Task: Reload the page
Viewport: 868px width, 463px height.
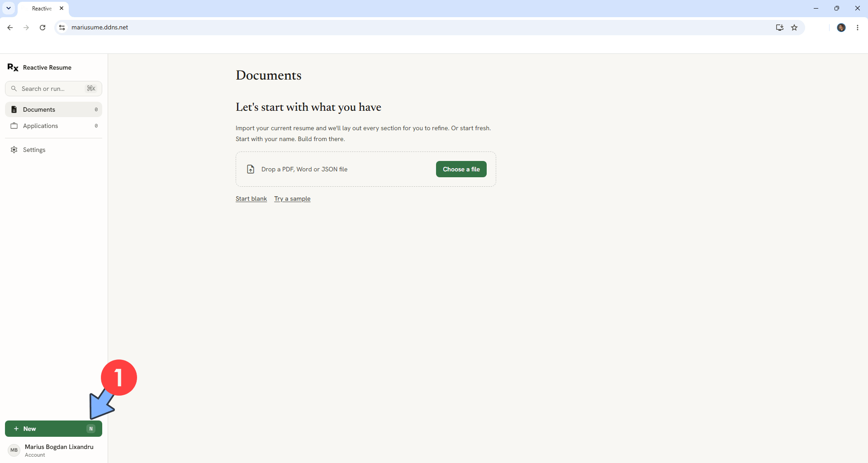Action: [43, 28]
